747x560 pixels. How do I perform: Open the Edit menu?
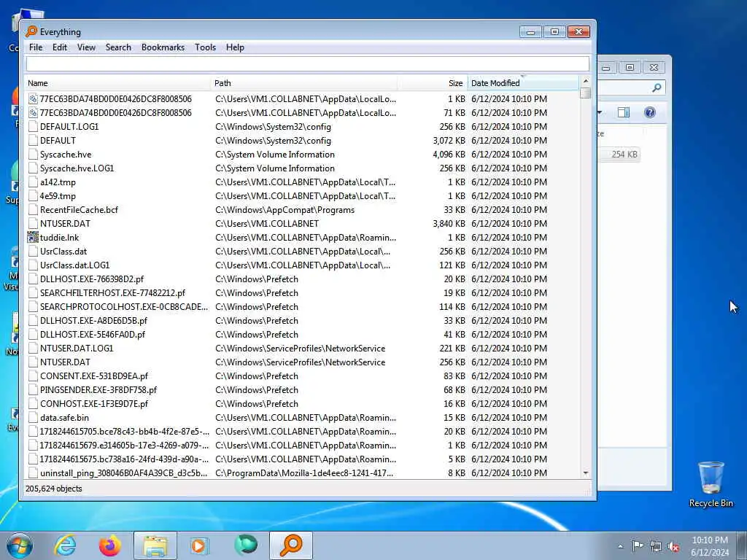click(60, 47)
